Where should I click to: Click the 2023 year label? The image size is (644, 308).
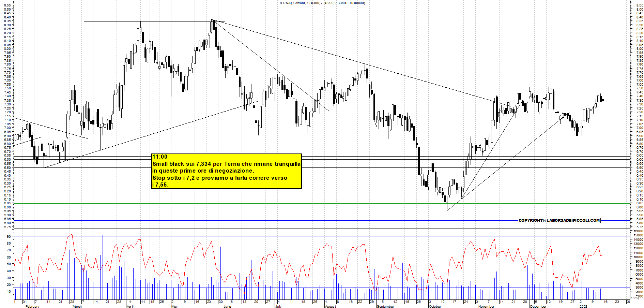tap(583, 306)
